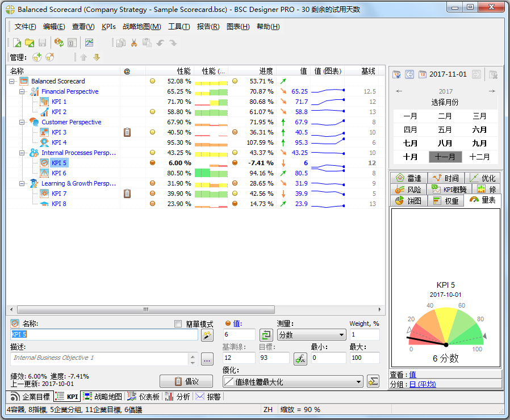The width and height of the screenshot is (510, 420).
Task: Click the 日 (平均) grouping link
Action: [422, 384]
